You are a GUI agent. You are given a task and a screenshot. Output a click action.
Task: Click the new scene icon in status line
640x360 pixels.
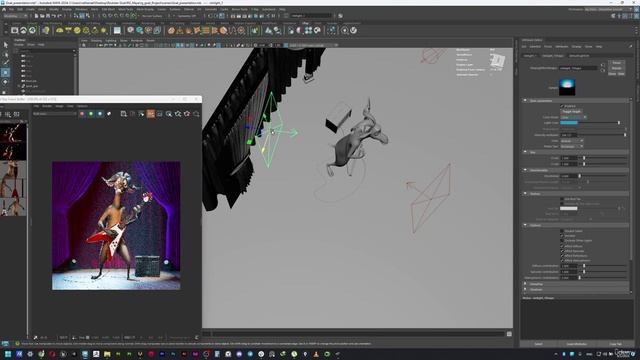[36, 16]
